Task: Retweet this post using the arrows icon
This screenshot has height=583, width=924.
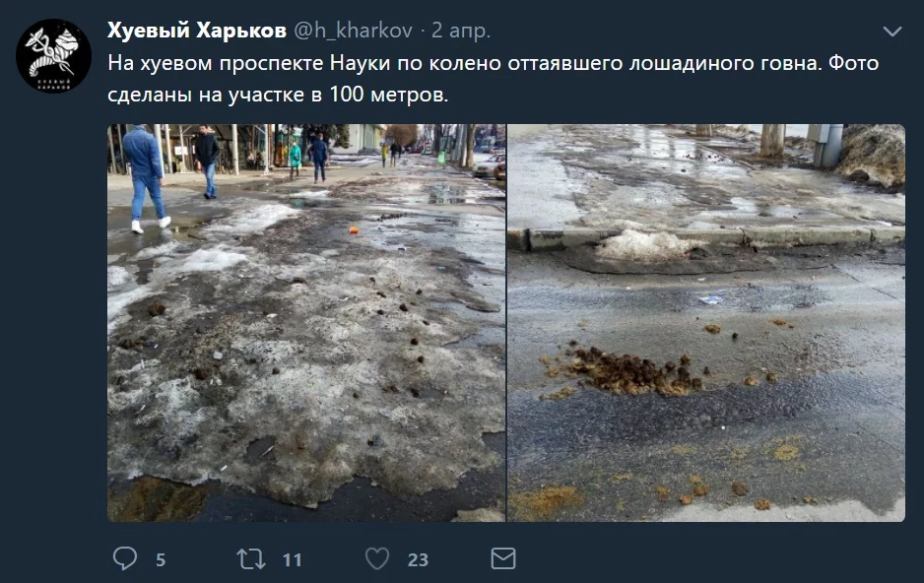Action: (251, 558)
